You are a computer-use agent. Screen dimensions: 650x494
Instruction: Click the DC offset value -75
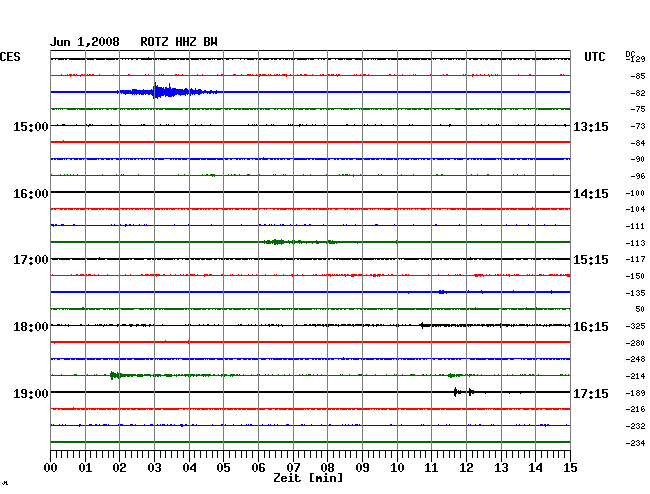638,109
